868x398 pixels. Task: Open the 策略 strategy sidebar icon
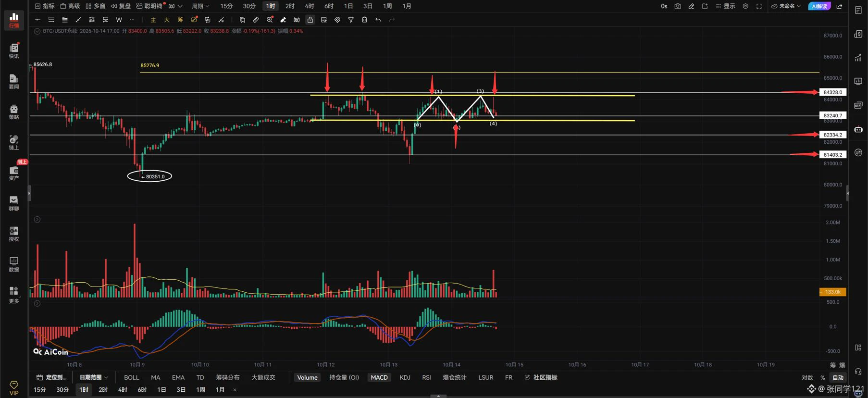tap(14, 112)
